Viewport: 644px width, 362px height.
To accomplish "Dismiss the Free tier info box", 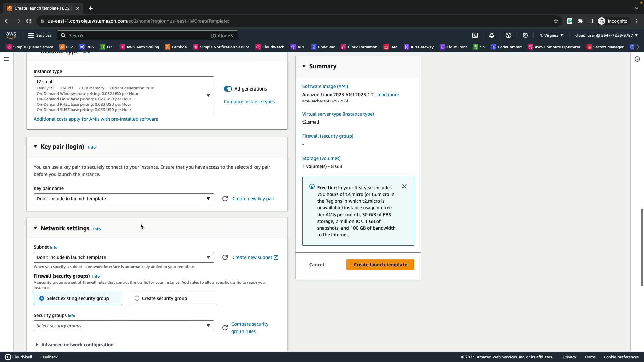I will coord(404,186).
